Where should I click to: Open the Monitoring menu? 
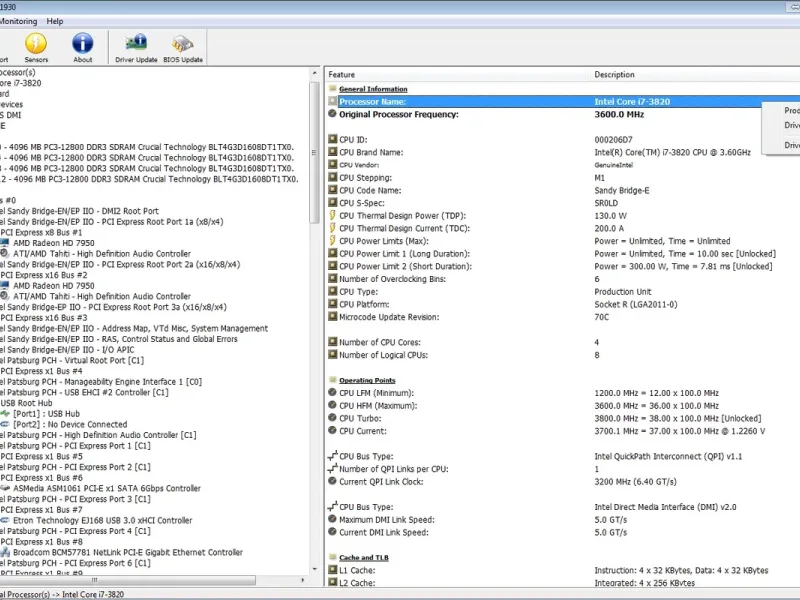point(18,21)
